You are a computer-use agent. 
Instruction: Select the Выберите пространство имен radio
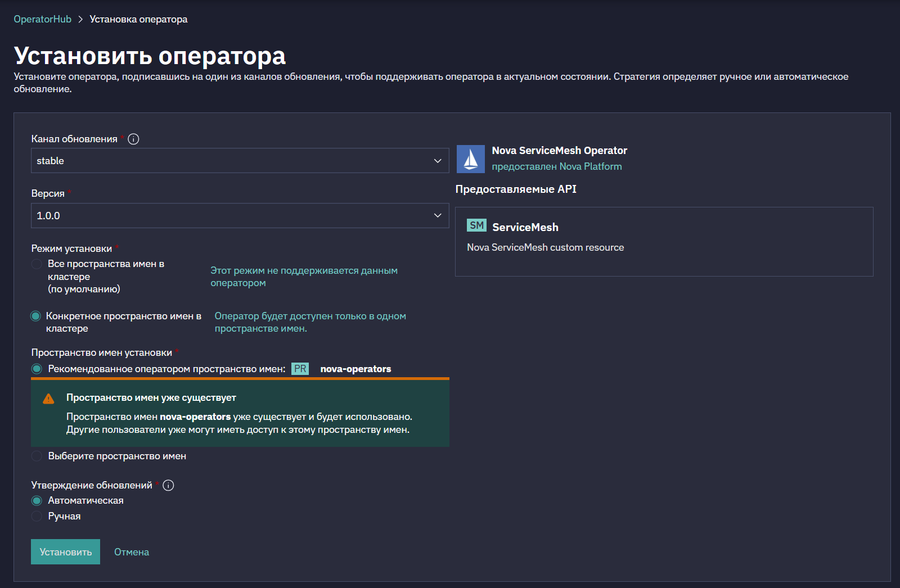click(x=37, y=456)
